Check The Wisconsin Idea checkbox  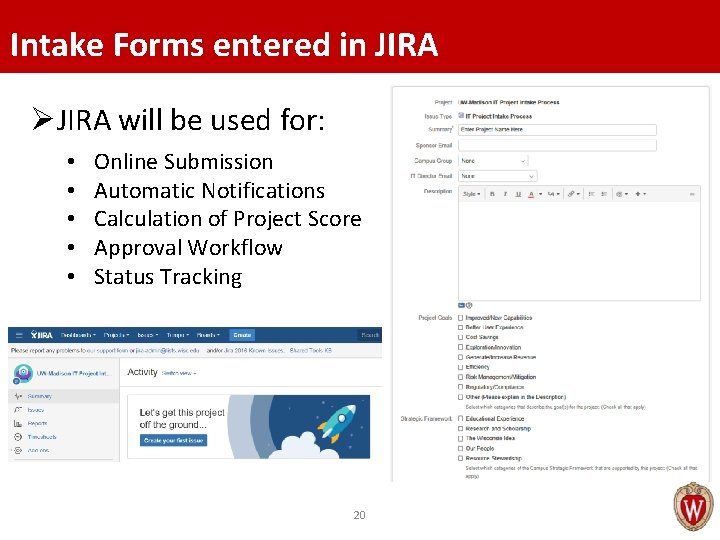[461, 439]
